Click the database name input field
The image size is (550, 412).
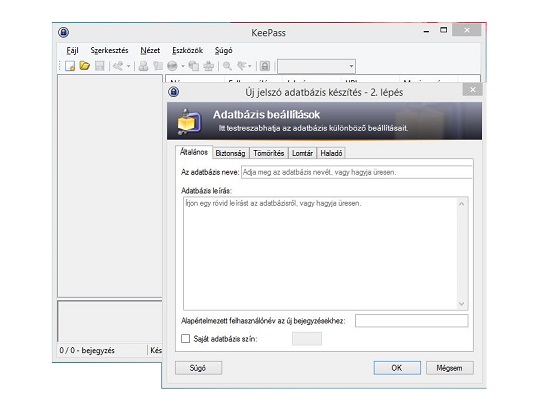point(357,172)
